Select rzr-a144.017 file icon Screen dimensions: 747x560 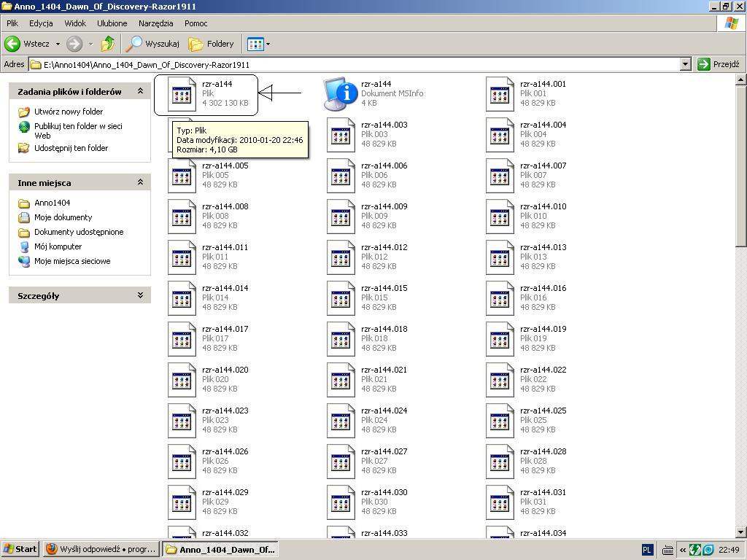182,340
